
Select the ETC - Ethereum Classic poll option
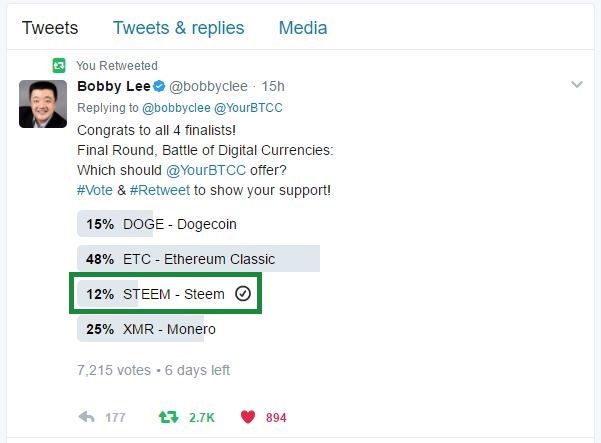[x=198, y=259]
